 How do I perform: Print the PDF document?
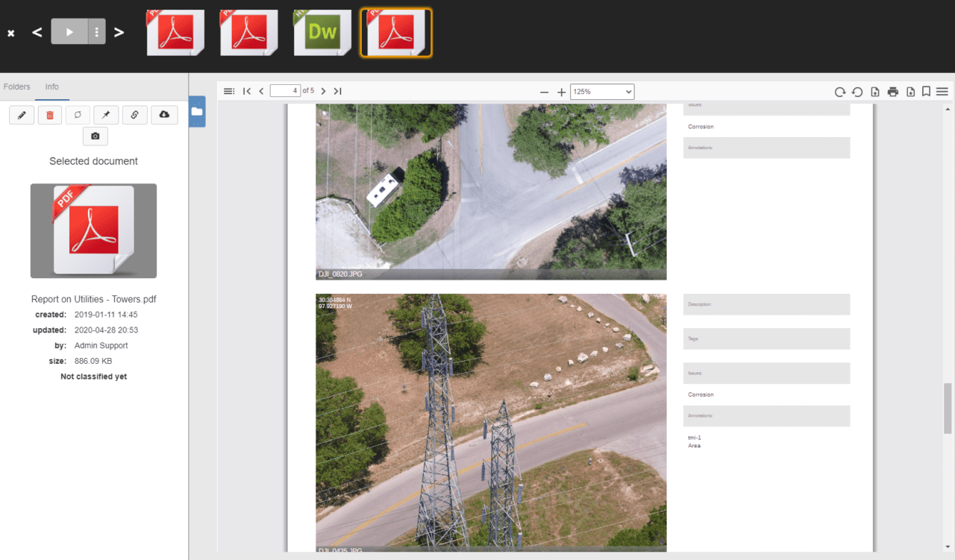(x=893, y=91)
